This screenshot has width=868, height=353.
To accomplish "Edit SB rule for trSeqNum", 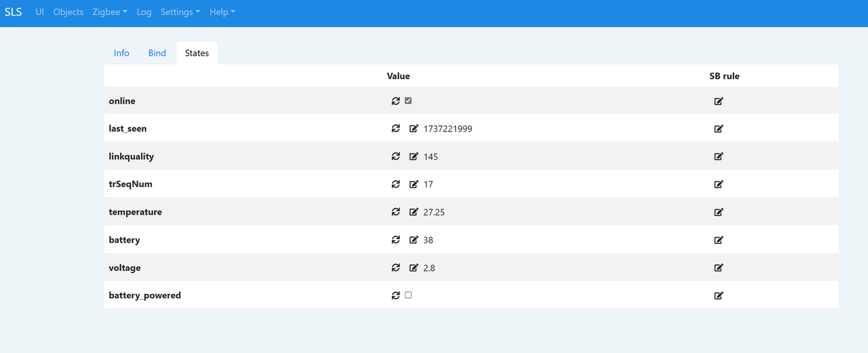I will (719, 184).
